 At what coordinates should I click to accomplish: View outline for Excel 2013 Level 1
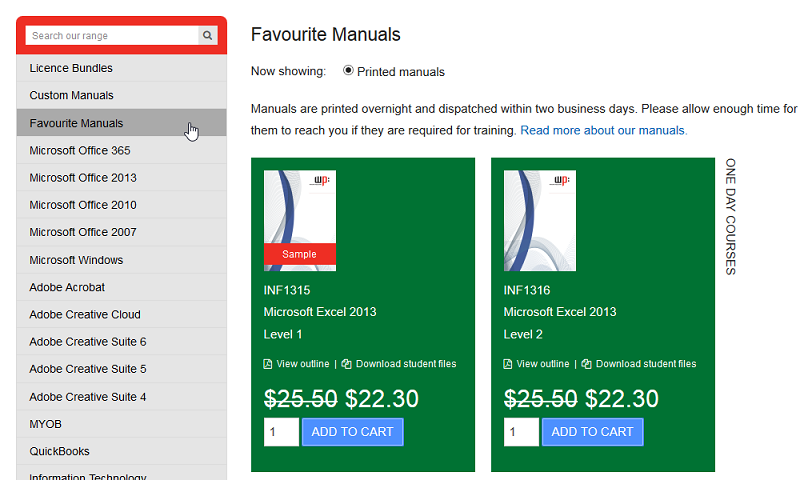coord(303,364)
